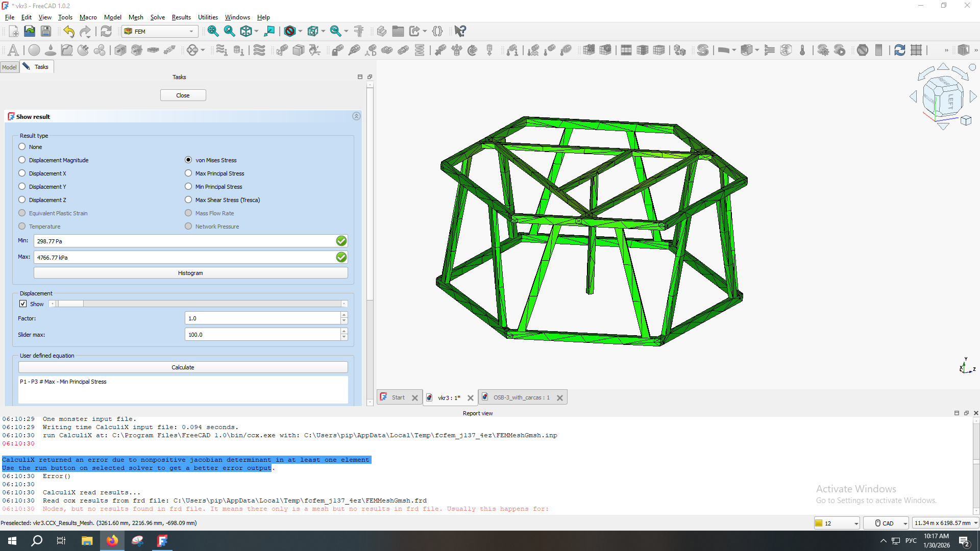This screenshot has width=980, height=551.
Task: Click the Factor input field
Action: pos(262,318)
